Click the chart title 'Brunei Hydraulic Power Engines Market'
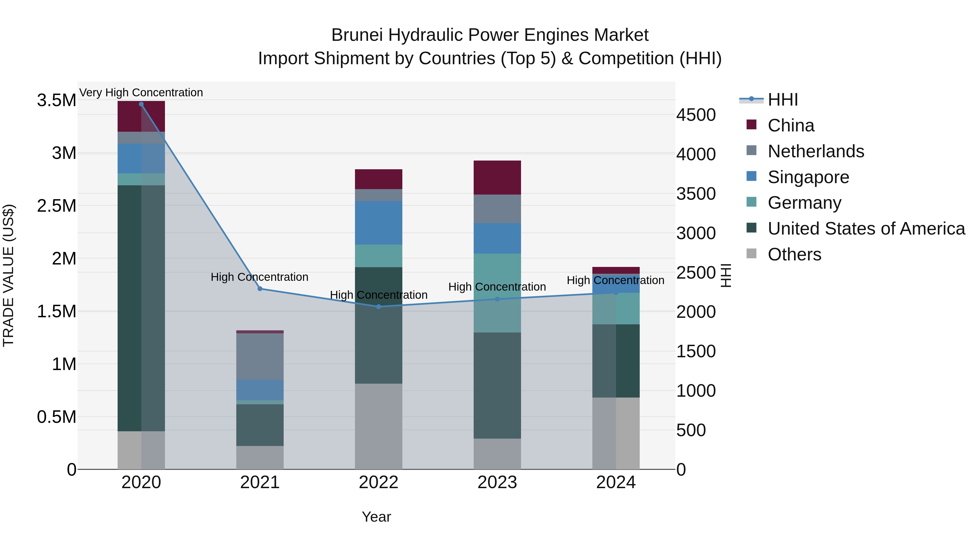This screenshot has width=980, height=551. coord(490,35)
